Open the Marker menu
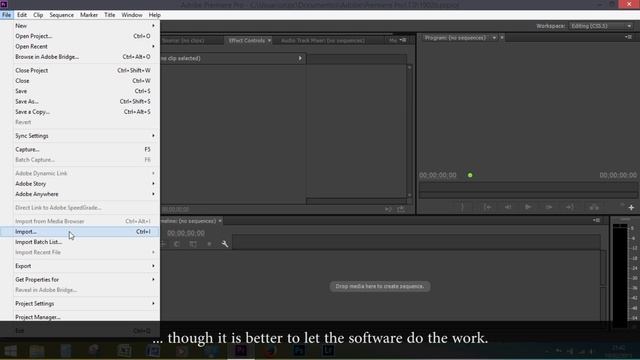The image size is (640, 360). 89,15
